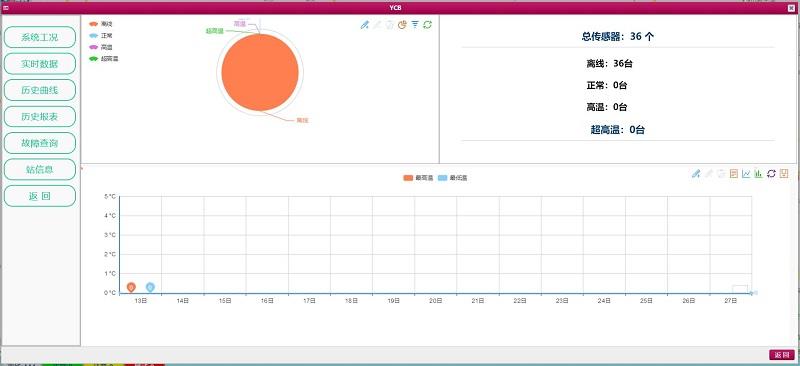Select 故障查询 in the sidebar

(x=40, y=143)
